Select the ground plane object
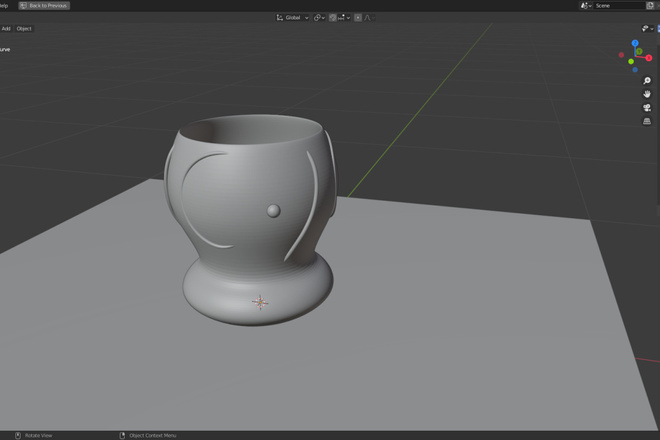Image resolution: width=660 pixels, height=440 pixels. click(421, 316)
